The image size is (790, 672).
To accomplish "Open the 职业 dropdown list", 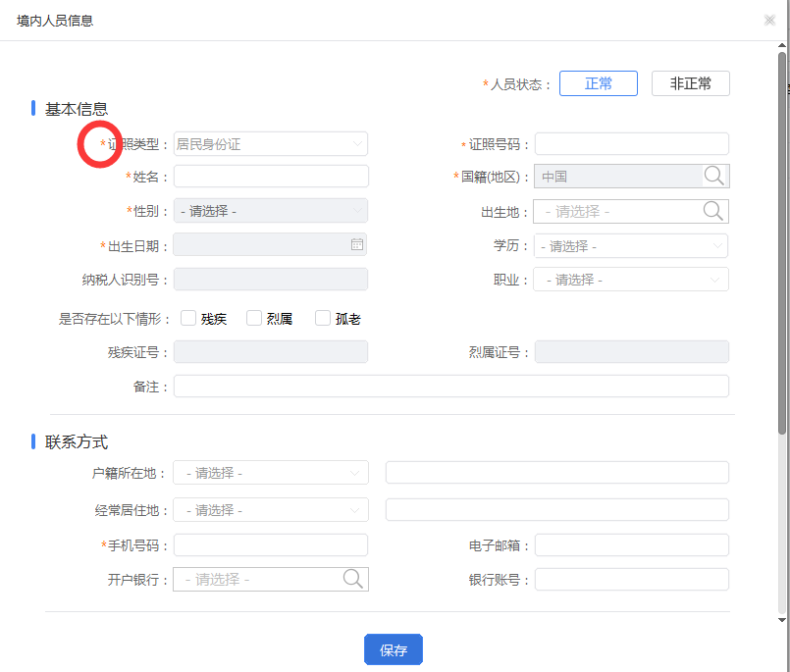I will [x=630, y=280].
